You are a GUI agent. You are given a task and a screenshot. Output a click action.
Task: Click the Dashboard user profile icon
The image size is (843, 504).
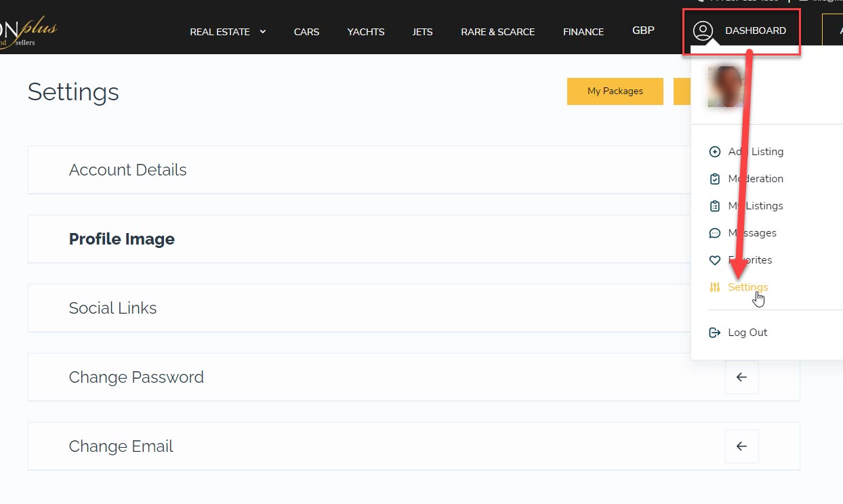pyautogui.click(x=703, y=31)
